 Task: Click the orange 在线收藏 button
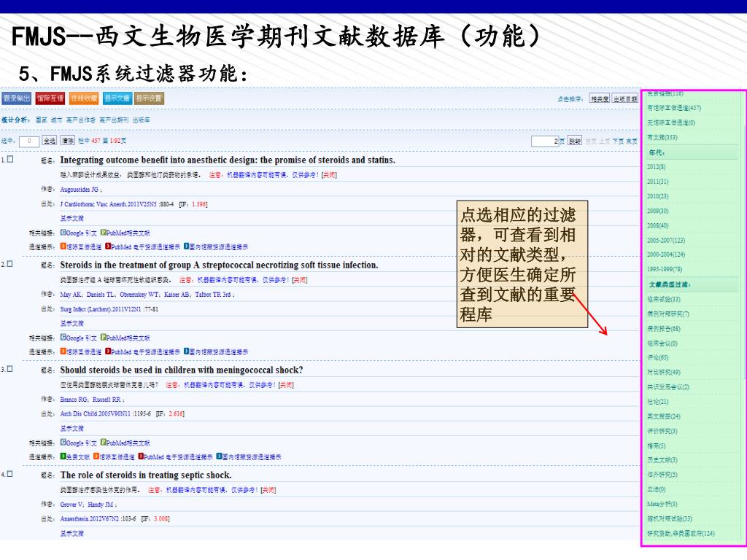tap(84, 98)
